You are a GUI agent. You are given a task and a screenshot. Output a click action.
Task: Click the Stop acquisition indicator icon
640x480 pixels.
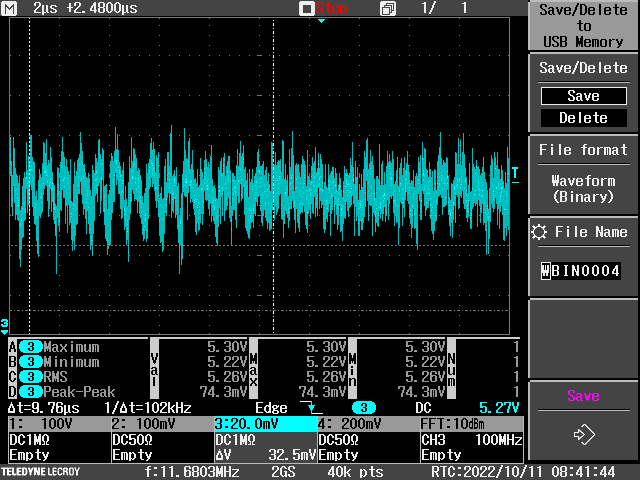(x=307, y=8)
